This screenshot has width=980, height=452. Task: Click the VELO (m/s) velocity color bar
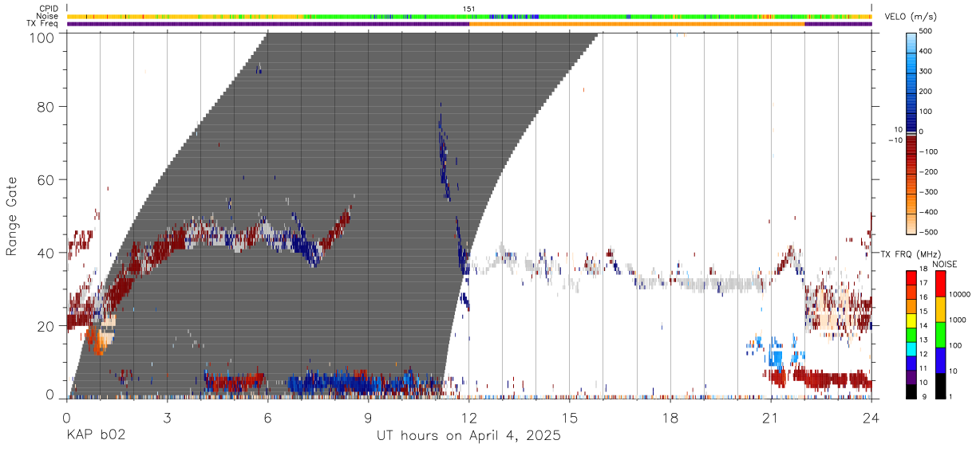[911, 132]
